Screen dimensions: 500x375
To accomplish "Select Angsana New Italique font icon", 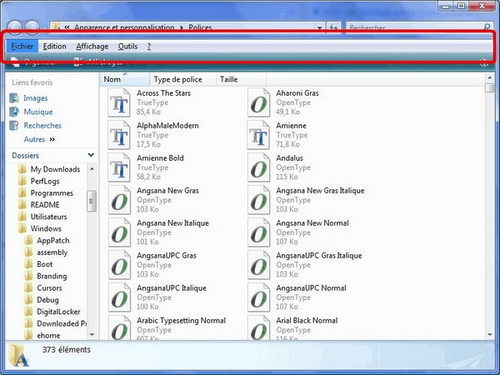I will (x=119, y=232).
